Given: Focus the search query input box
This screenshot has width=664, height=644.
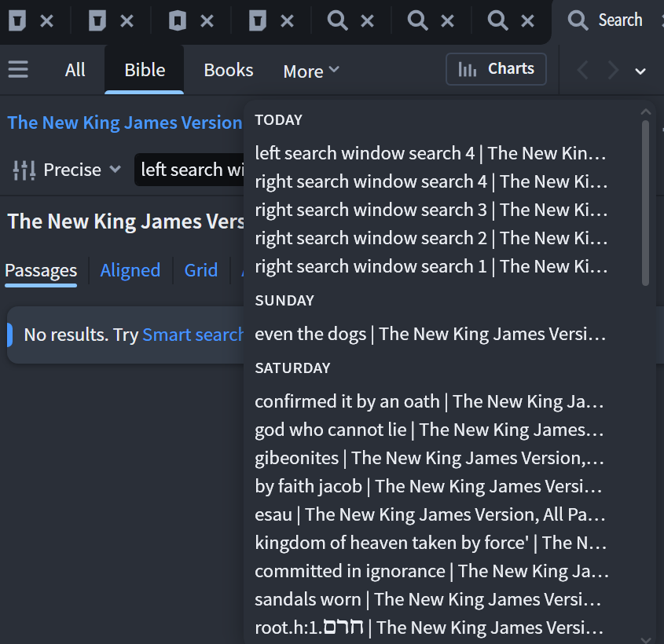Looking at the screenshot, I should (189, 170).
